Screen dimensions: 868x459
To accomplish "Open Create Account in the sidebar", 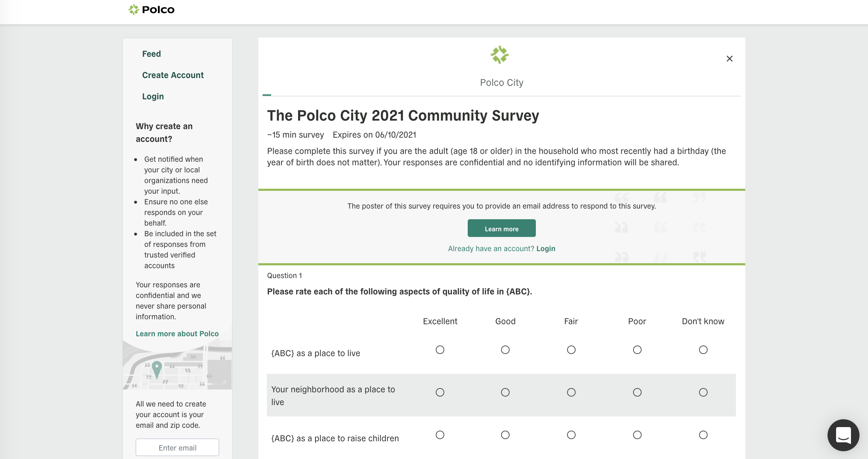I will tap(173, 75).
